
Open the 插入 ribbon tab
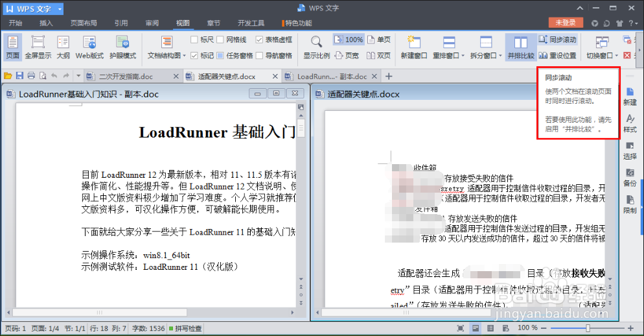click(x=46, y=23)
